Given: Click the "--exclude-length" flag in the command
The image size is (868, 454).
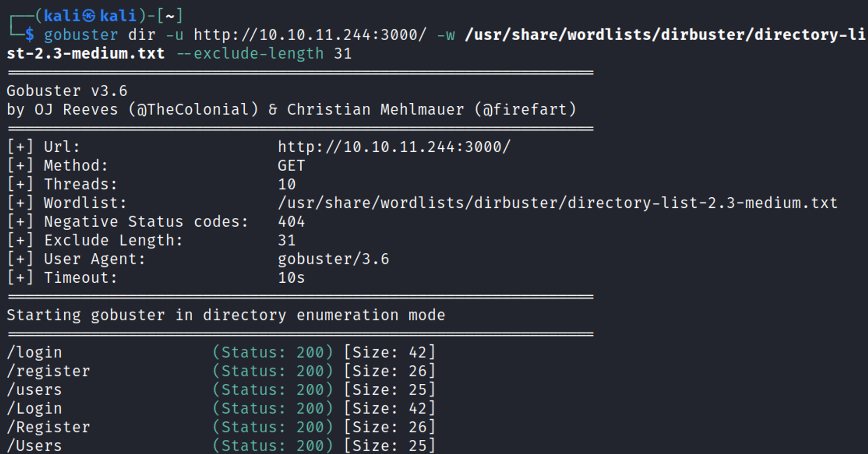Looking at the screenshot, I should [x=250, y=53].
